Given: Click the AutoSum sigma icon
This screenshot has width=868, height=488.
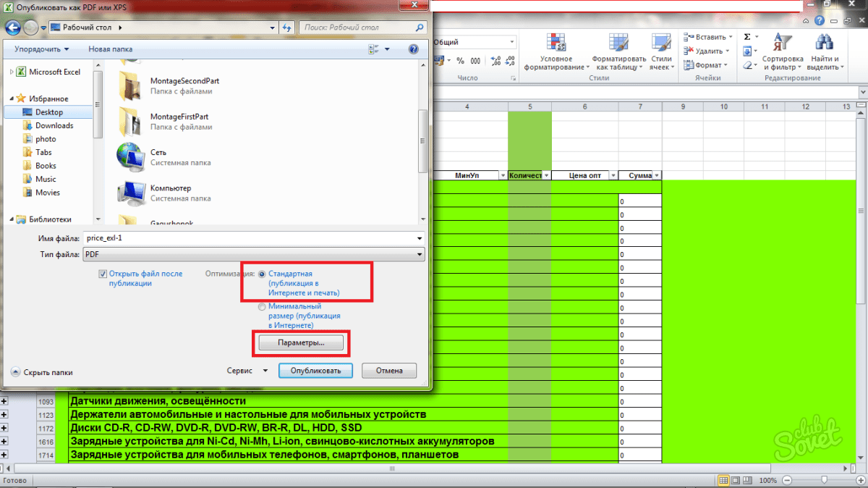Looking at the screenshot, I should click(x=747, y=37).
